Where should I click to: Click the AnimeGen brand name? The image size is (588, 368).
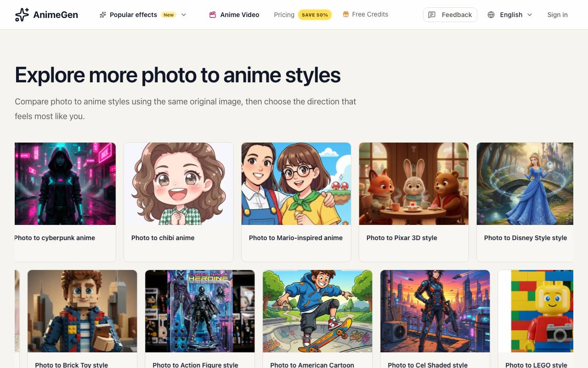pos(56,15)
